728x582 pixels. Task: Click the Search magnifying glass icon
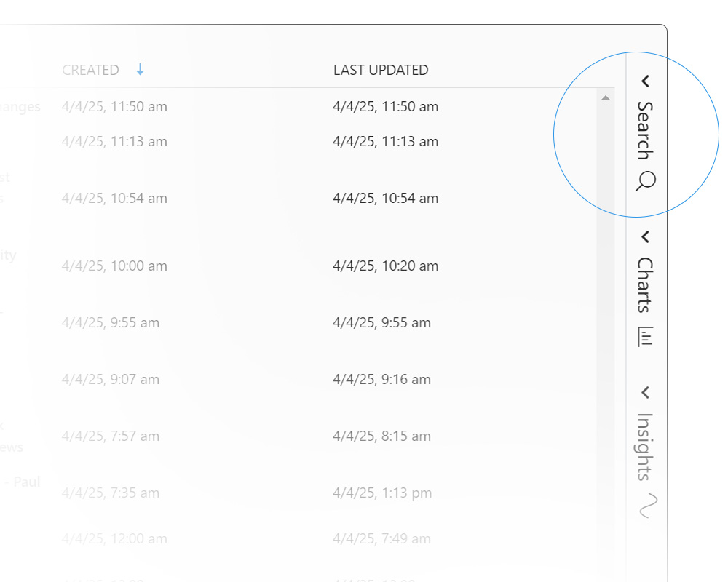point(646,181)
